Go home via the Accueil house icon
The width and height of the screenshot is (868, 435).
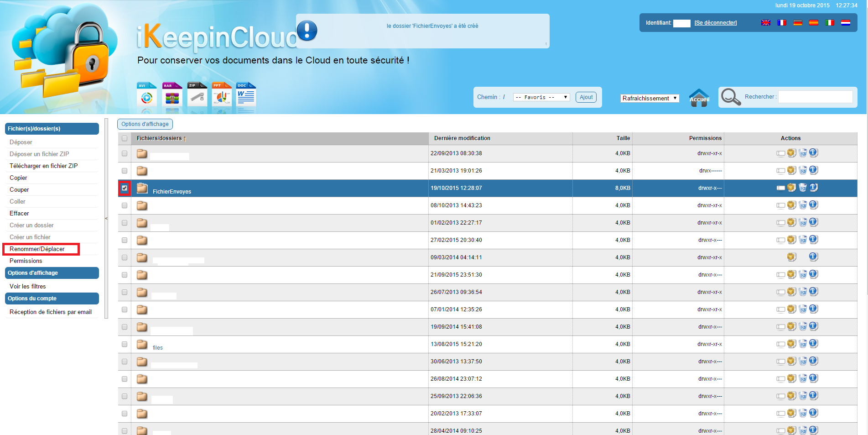699,97
